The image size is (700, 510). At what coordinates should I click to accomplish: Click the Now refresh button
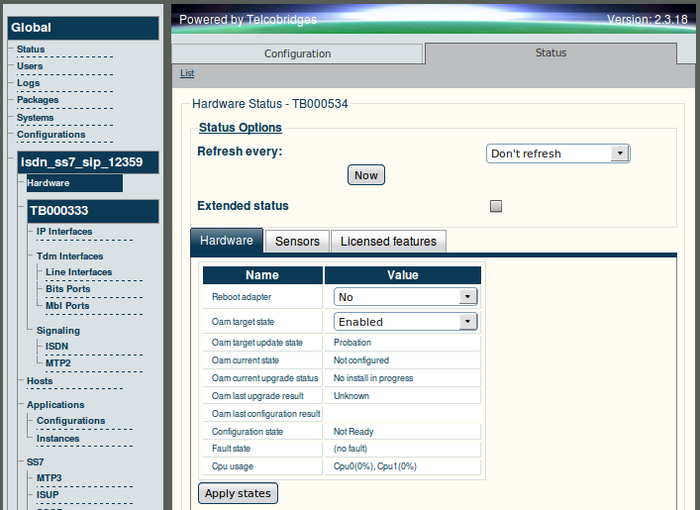point(366,175)
